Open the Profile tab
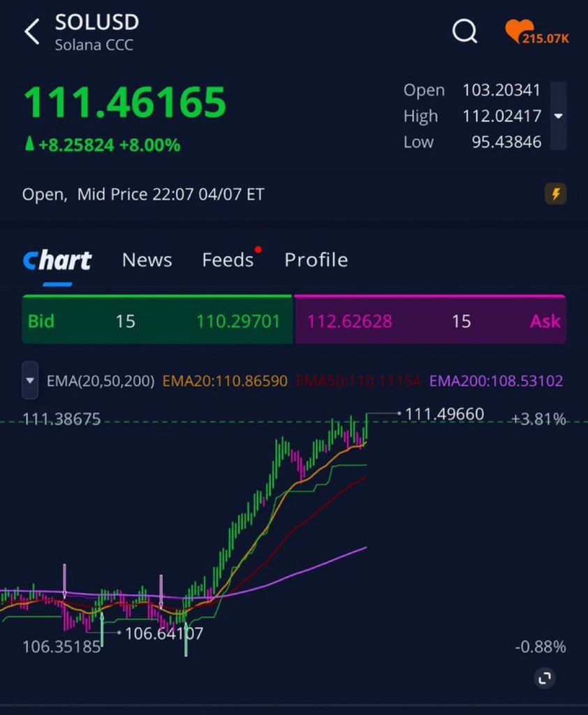588x715 pixels. point(316,260)
